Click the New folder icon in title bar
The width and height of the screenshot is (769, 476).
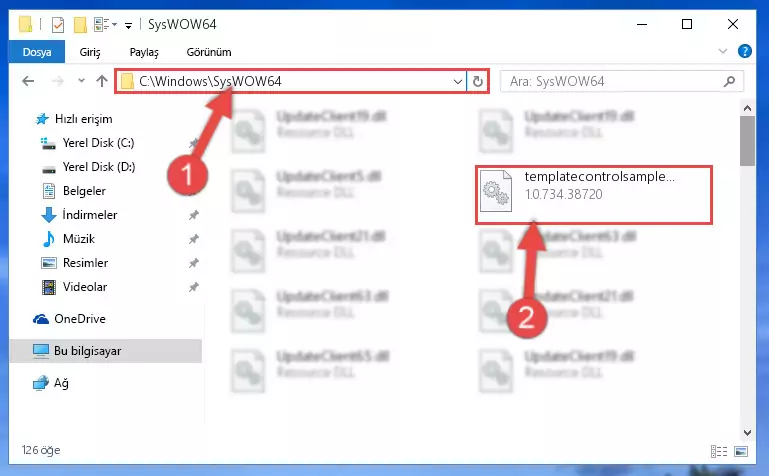point(80,24)
